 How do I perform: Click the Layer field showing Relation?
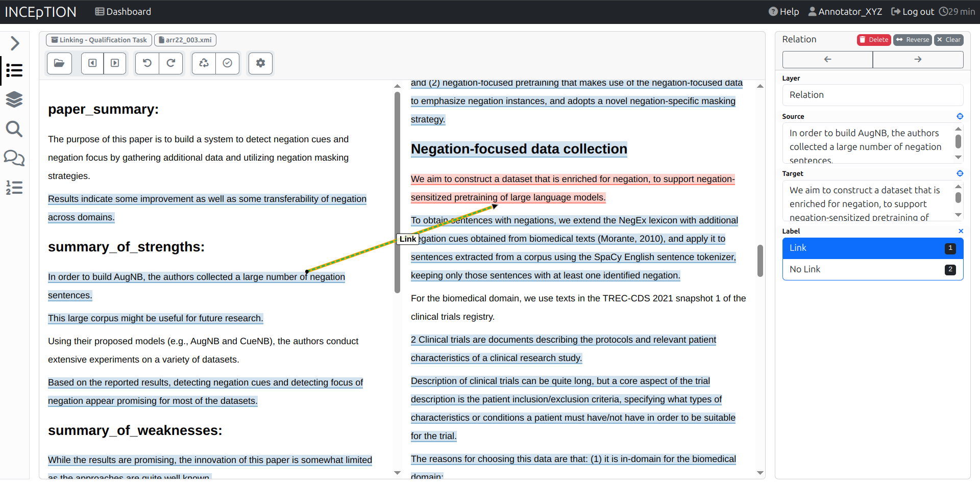[873, 95]
